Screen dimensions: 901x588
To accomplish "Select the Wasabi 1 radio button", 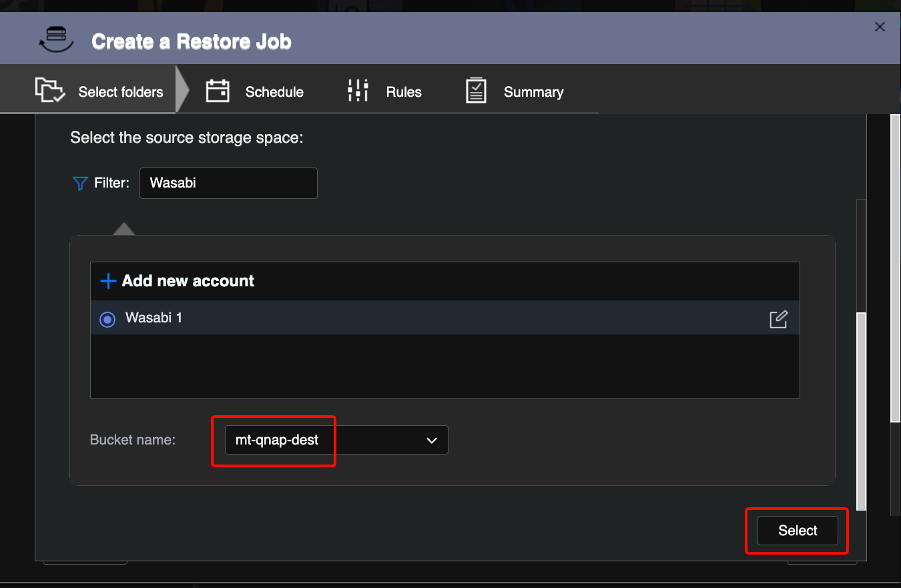I will (107, 320).
